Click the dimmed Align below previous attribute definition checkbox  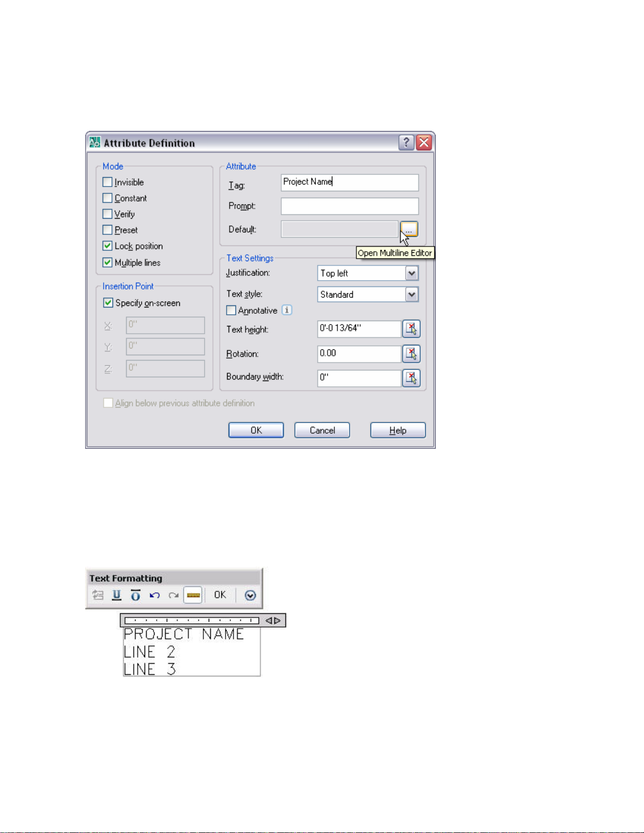pyautogui.click(x=108, y=403)
